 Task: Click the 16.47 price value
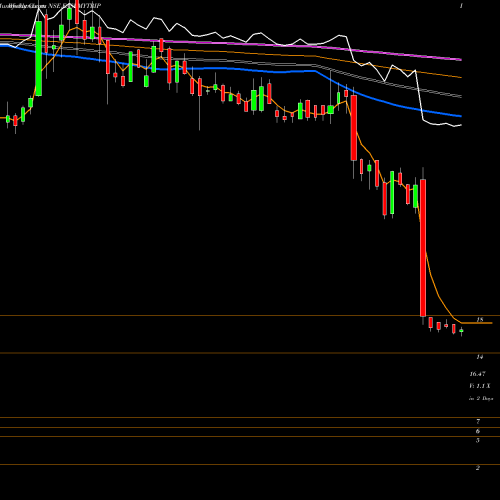point(477,374)
